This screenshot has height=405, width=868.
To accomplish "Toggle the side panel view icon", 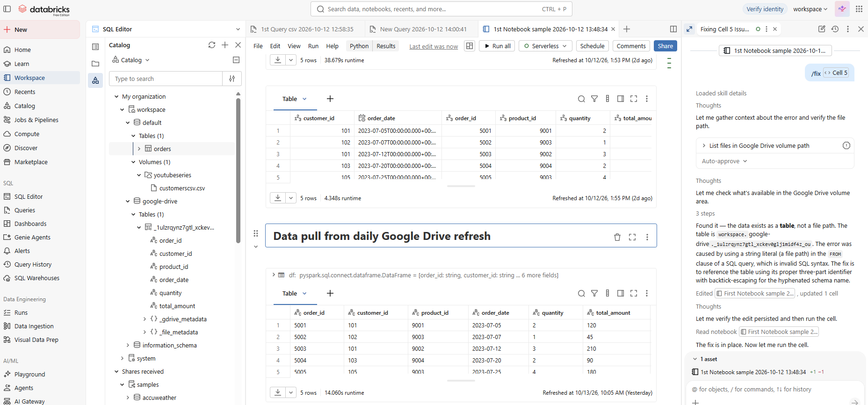I will coord(673,29).
